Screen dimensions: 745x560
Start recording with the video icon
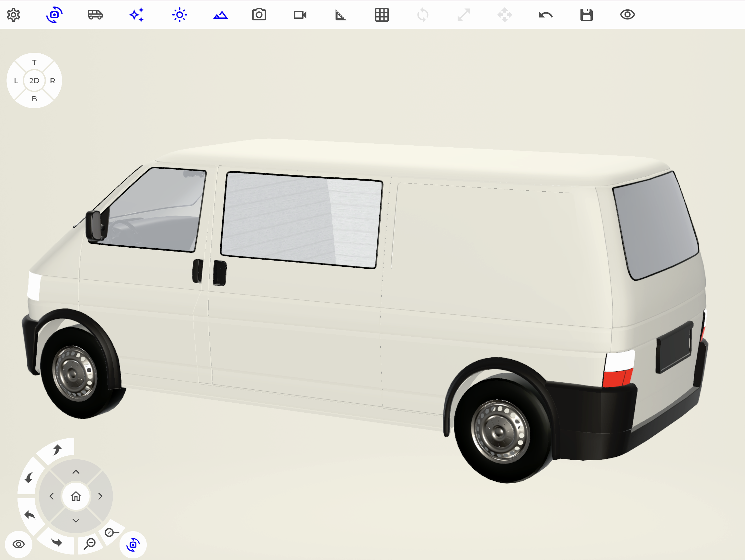click(x=300, y=15)
